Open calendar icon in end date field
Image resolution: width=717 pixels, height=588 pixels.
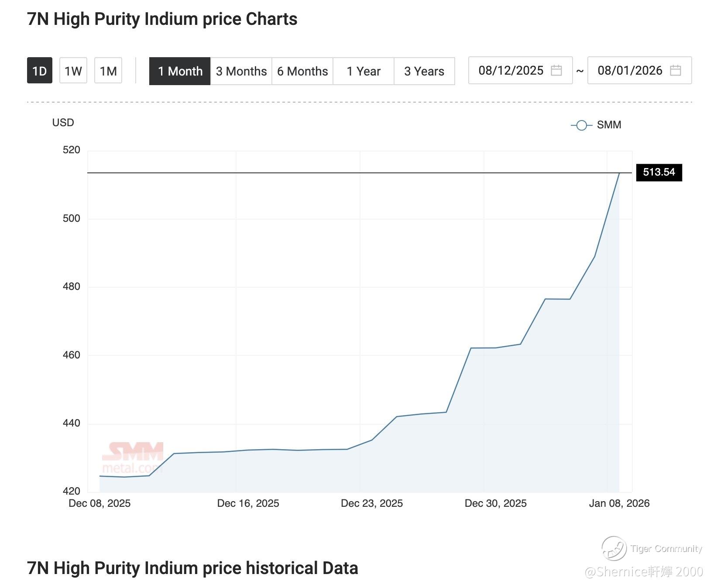(x=675, y=70)
